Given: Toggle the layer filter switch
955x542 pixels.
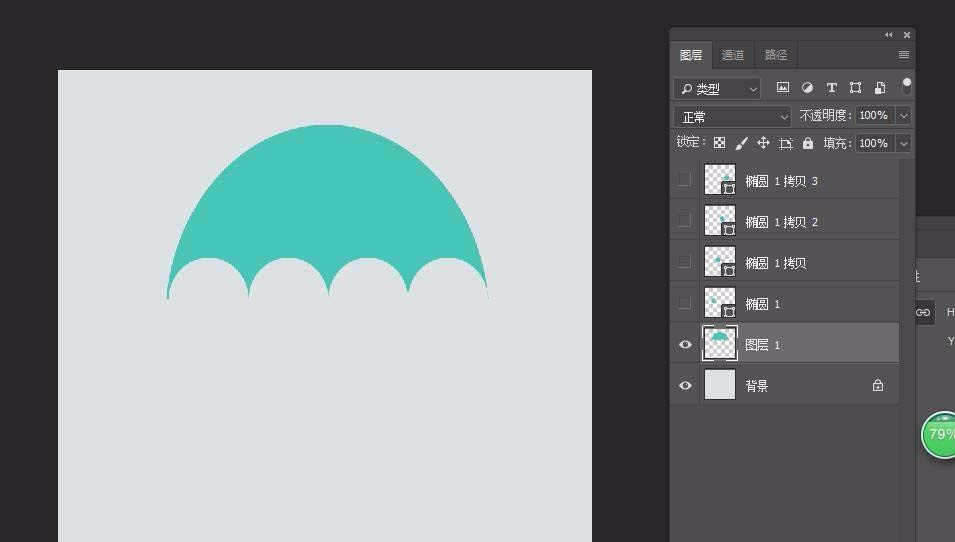Looking at the screenshot, I should (x=907, y=86).
